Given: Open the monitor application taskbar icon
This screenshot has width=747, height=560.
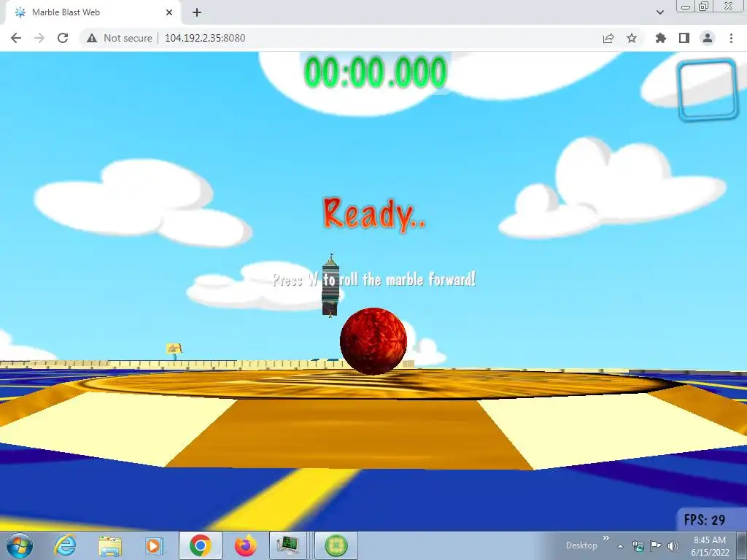Looking at the screenshot, I should (x=288, y=545).
